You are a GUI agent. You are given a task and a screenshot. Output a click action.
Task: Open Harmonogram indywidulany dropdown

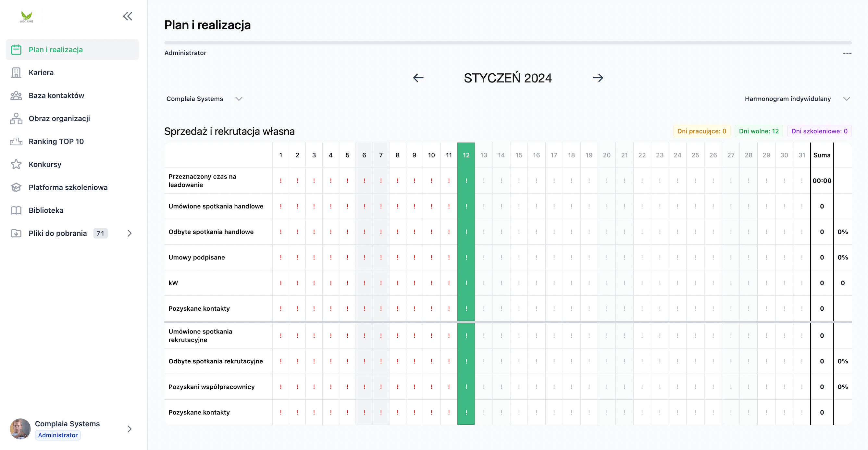coord(797,99)
